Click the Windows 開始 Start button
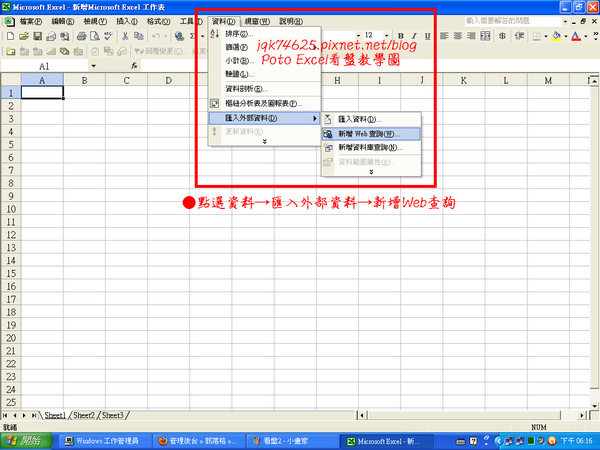This screenshot has height=450, width=600. 26,441
